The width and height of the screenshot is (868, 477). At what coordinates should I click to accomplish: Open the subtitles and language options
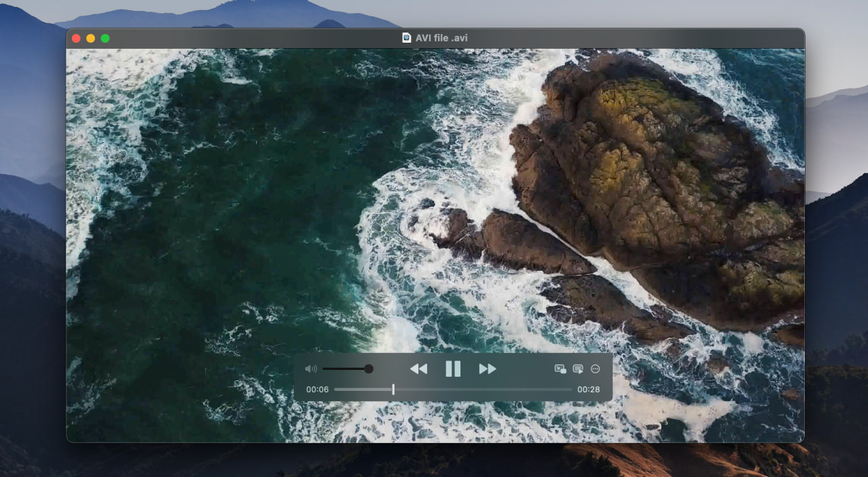pyautogui.click(x=578, y=368)
